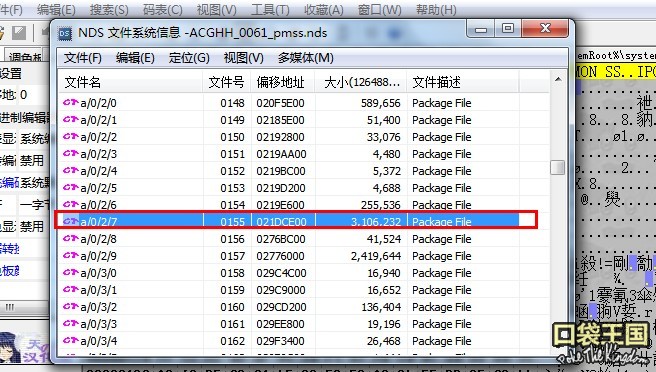Click the vertical scrollbar thumb
The height and width of the screenshot is (372, 656).
coord(558,167)
